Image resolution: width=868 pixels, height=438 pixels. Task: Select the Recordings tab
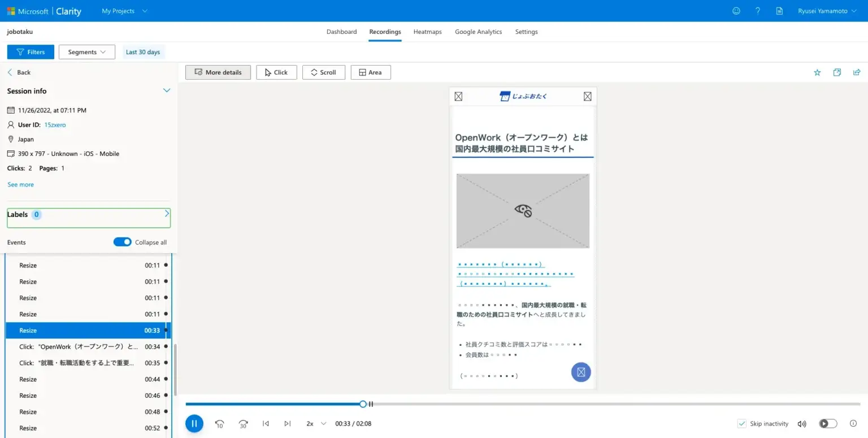click(385, 32)
